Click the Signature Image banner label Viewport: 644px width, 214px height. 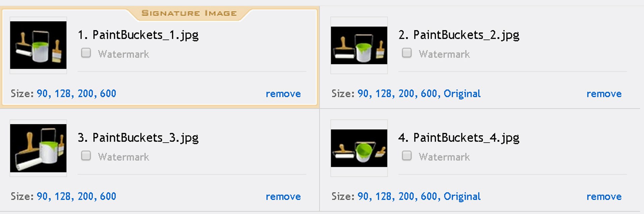pyautogui.click(x=189, y=13)
